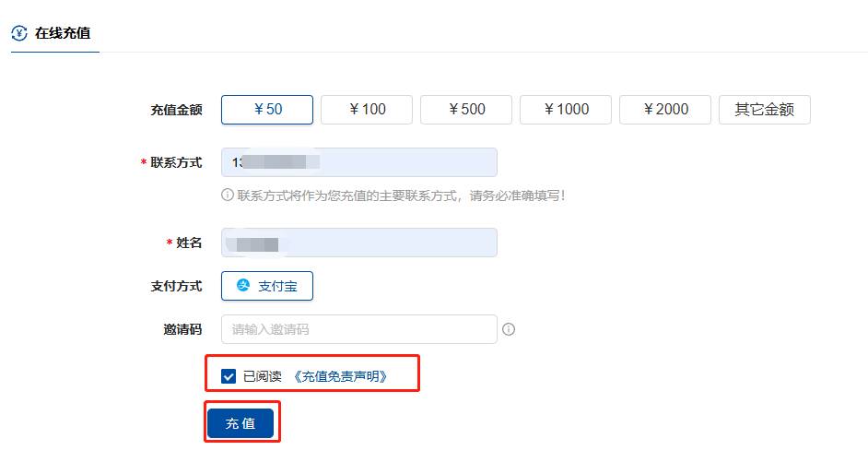Viewport: 868px width, 474px height.
Task: Focus the 联系方式 contact input field
Action: (x=359, y=162)
